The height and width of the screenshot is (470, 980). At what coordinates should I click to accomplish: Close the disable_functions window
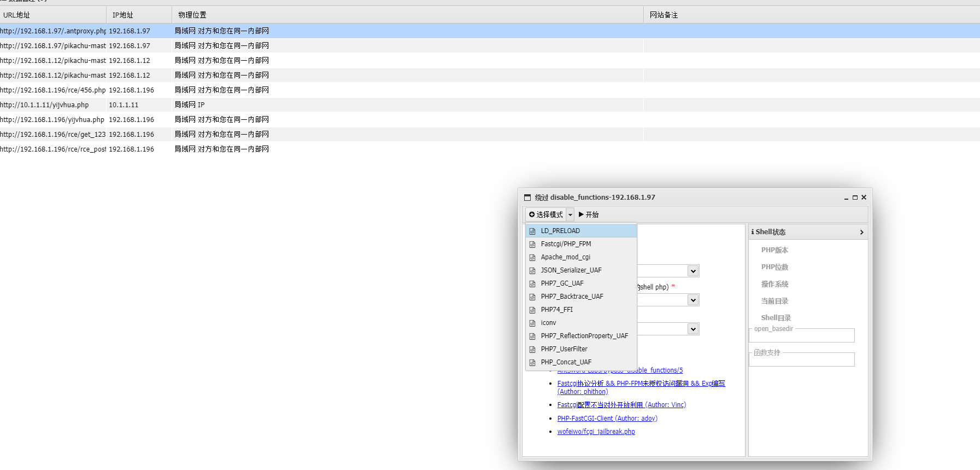pos(864,198)
